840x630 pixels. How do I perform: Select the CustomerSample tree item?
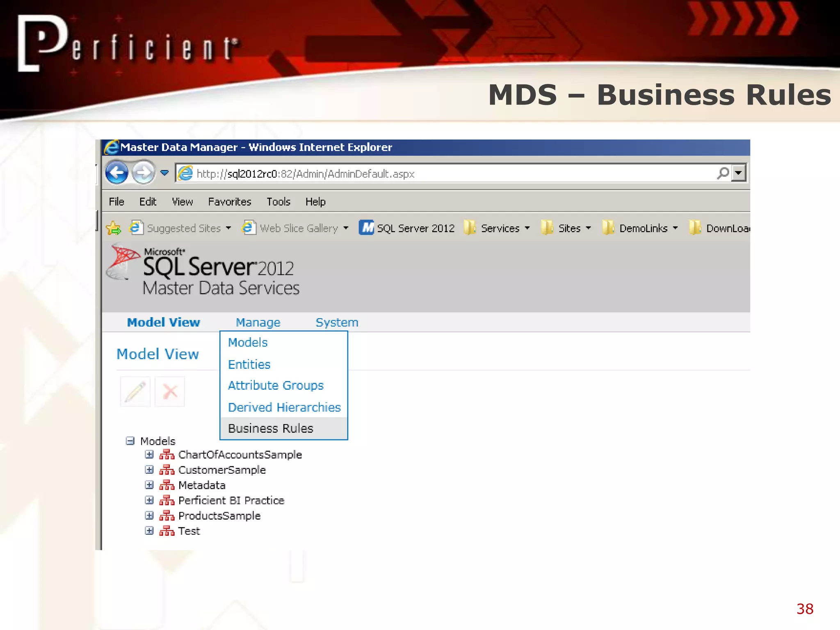pos(222,470)
